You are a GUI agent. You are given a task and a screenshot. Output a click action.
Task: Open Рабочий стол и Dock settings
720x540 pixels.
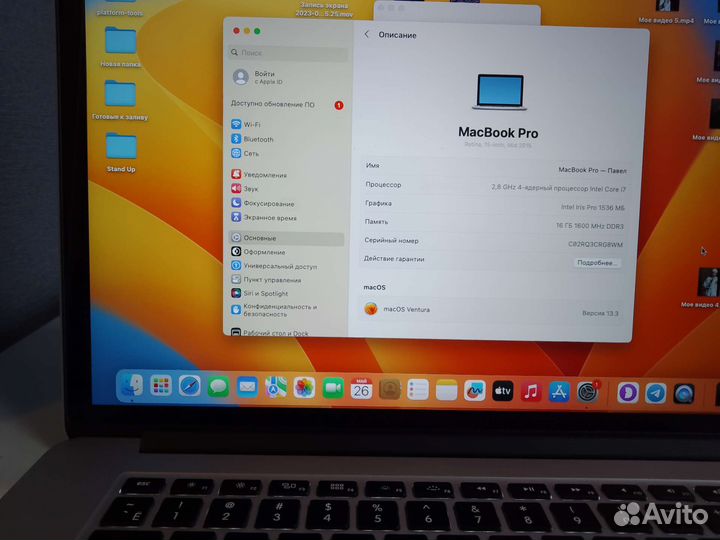pyautogui.click(x=270, y=332)
